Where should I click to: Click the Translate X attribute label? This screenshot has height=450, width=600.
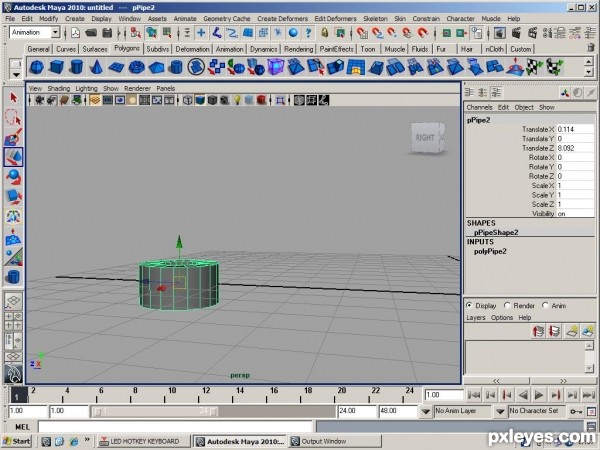[x=538, y=129]
